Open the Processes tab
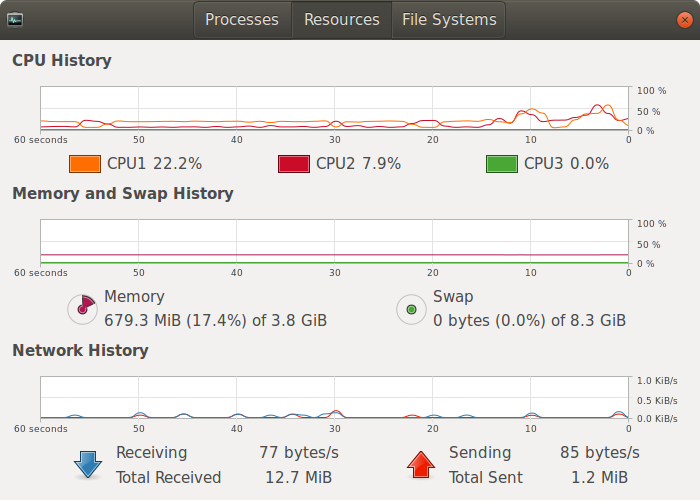This screenshot has height=500, width=700. click(x=242, y=20)
